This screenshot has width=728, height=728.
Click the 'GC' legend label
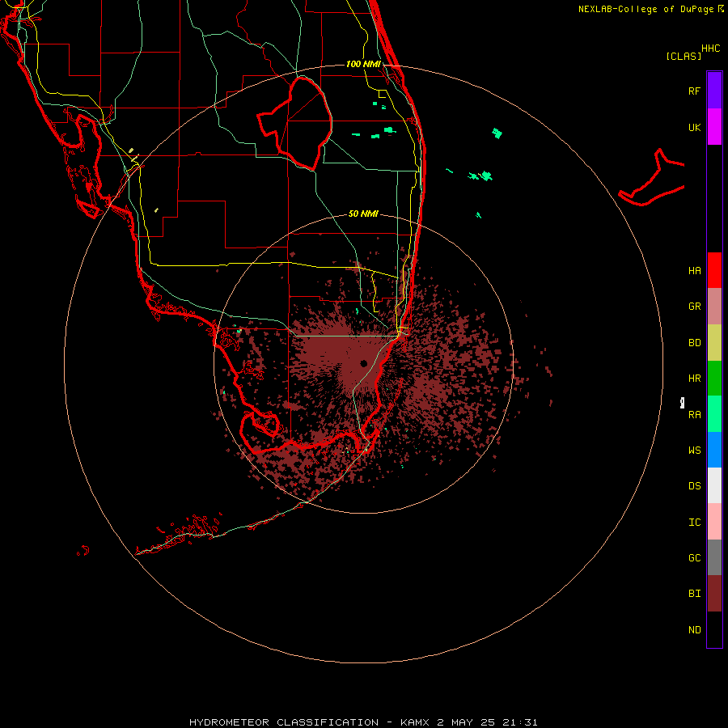(694, 558)
